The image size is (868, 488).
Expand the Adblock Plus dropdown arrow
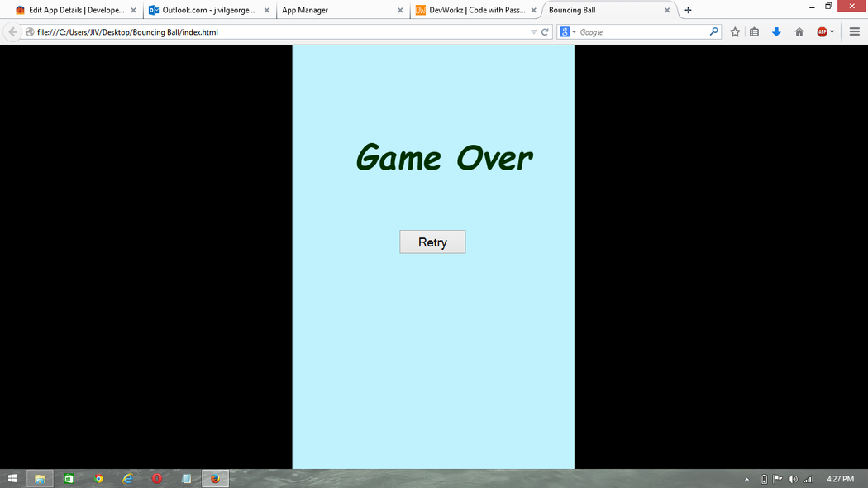point(832,32)
